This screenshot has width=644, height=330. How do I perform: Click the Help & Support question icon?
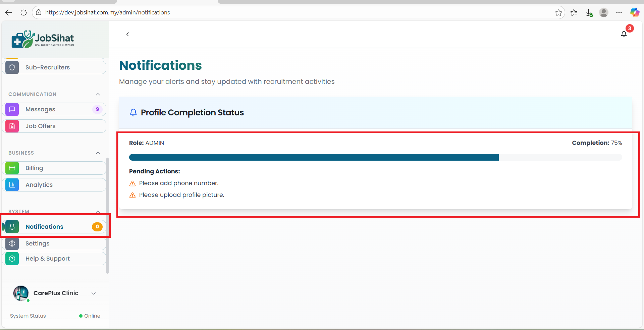[x=12, y=259]
